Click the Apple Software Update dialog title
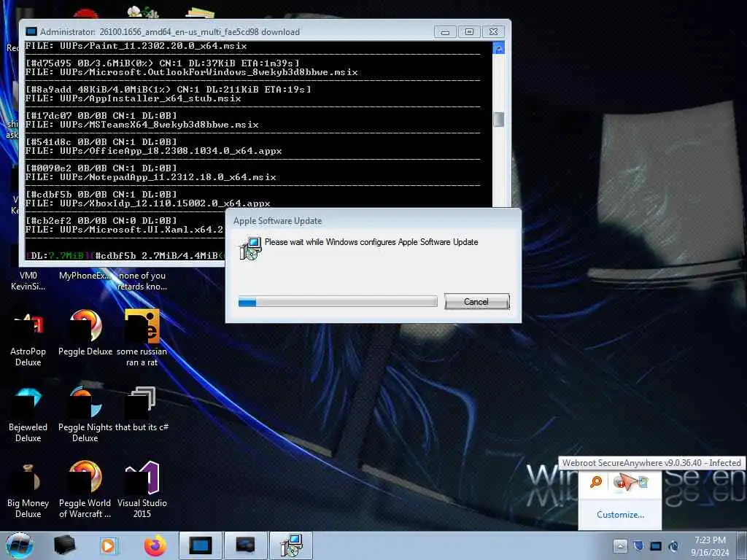 [x=277, y=221]
